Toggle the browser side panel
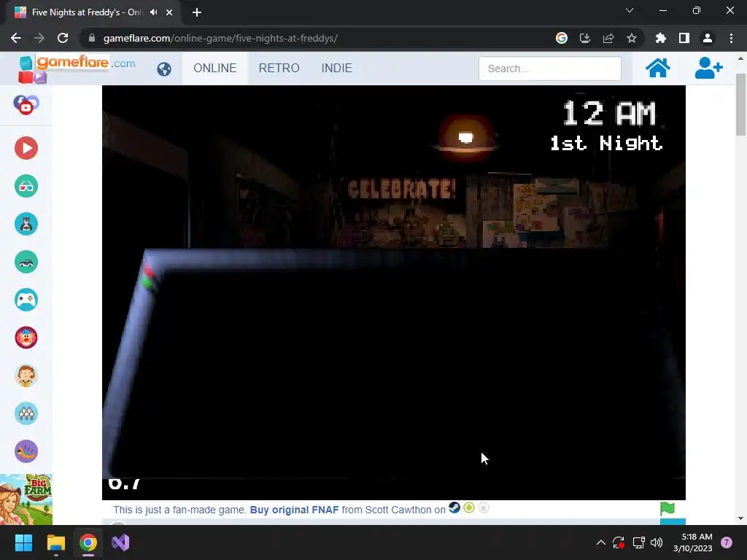The height and width of the screenshot is (560, 747). point(684,38)
